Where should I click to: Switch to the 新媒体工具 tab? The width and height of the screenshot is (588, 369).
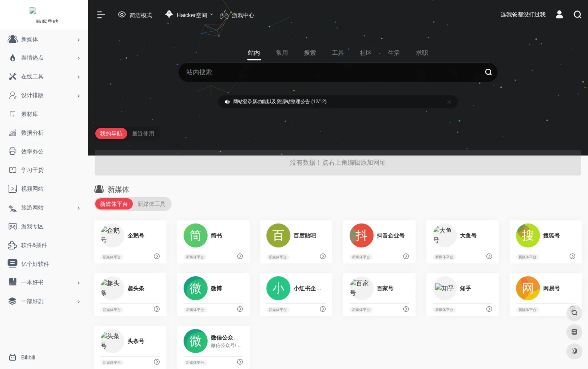click(152, 204)
